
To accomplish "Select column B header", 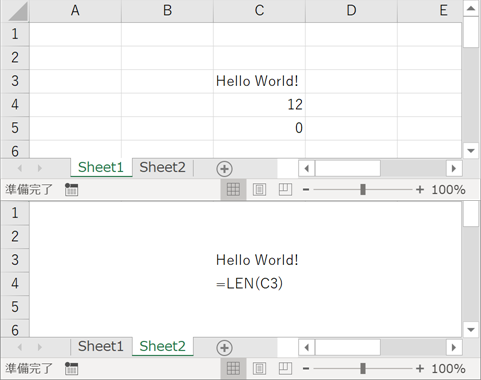I will pos(167,11).
